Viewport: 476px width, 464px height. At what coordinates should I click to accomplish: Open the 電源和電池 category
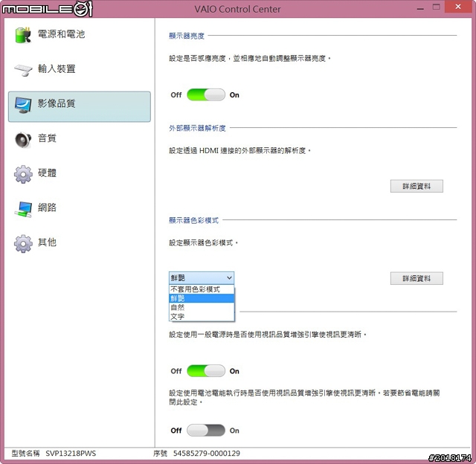(80, 35)
